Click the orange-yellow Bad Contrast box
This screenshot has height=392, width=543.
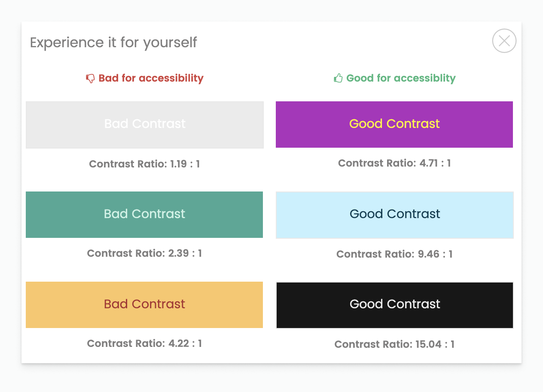[x=144, y=305]
